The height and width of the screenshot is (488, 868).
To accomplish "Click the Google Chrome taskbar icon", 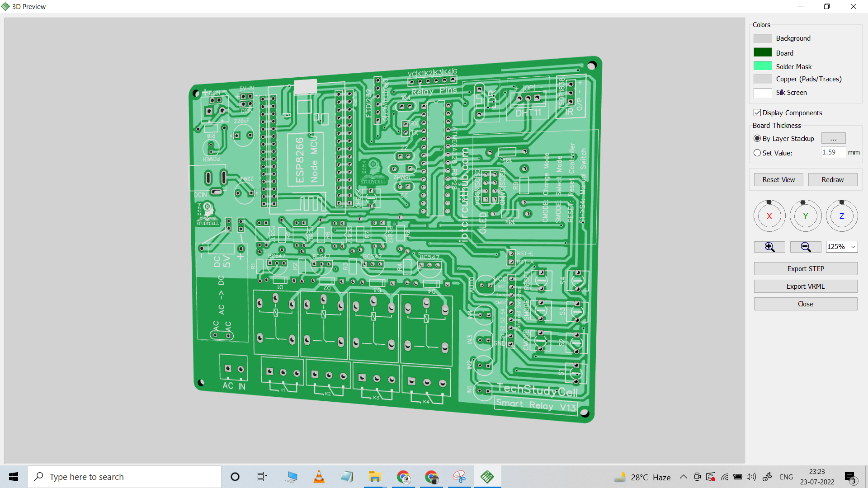I will click(x=403, y=477).
